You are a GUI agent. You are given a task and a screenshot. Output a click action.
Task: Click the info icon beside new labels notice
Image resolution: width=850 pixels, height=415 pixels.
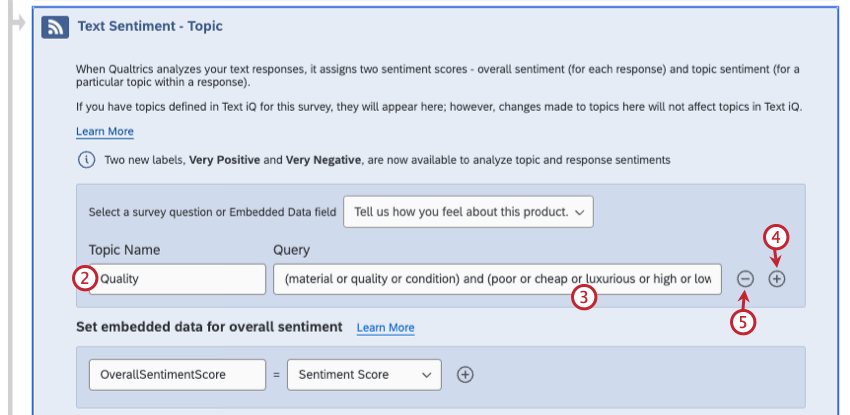[x=86, y=160]
